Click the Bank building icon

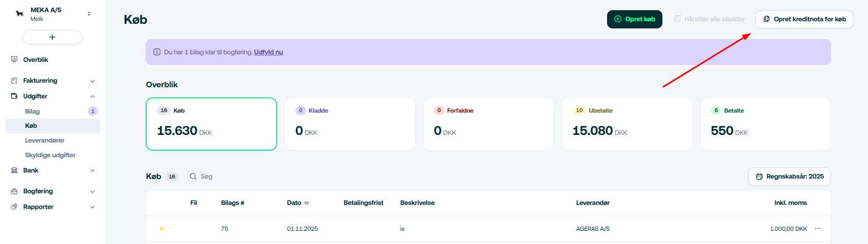click(x=14, y=170)
